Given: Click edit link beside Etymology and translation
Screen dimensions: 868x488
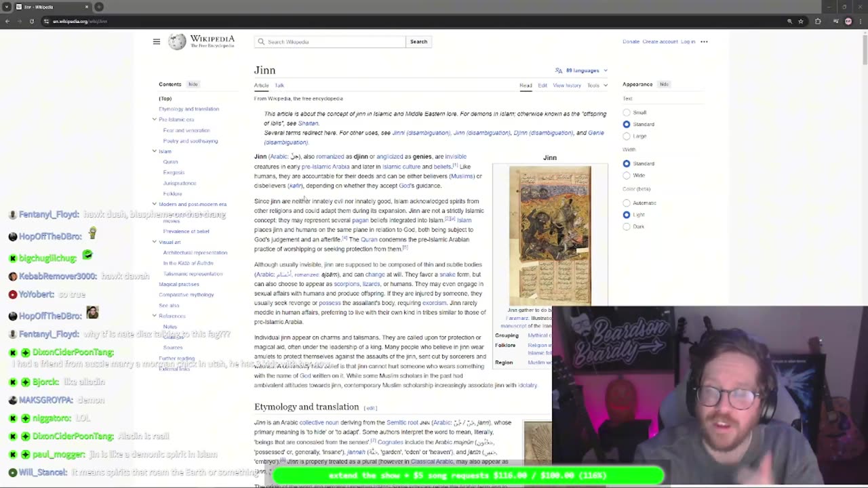Looking at the screenshot, I should click(370, 408).
